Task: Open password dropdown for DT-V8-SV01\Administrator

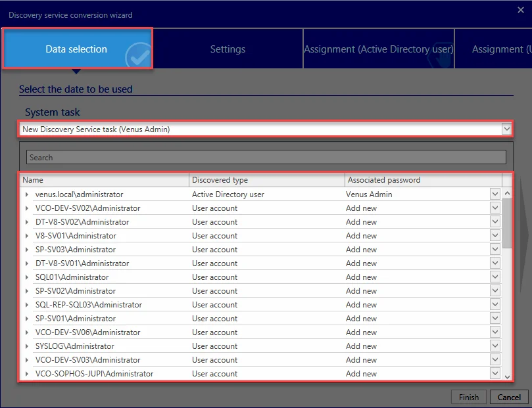Action: click(495, 263)
